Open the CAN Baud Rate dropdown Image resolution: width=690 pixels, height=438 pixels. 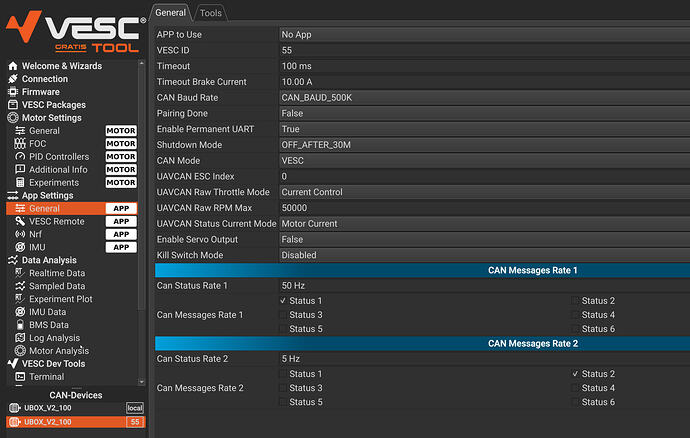click(x=484, y=98)
